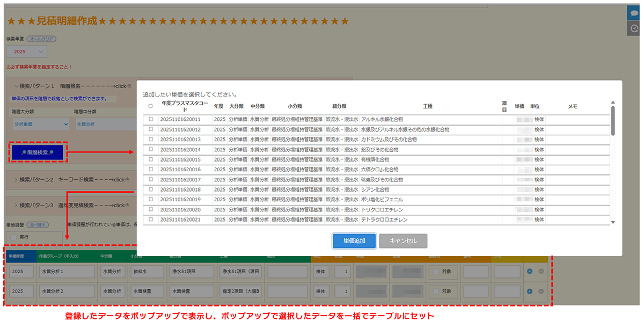The image size is (644, 329).
Task: Open the 検索年度 2025 year dropdown
Action: coord(26,52)
